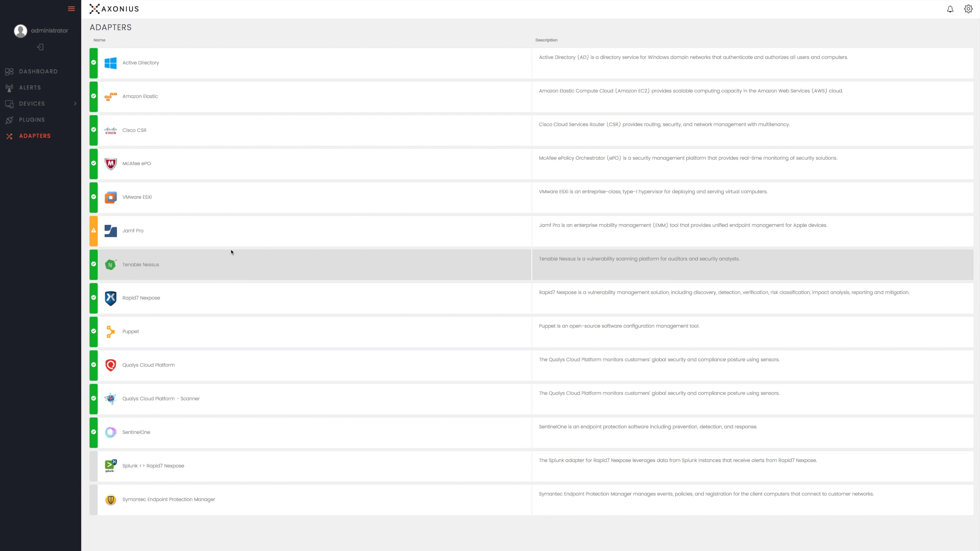Expand the Devices submenu chevron

pyautogui.click(x=75, y=103)
